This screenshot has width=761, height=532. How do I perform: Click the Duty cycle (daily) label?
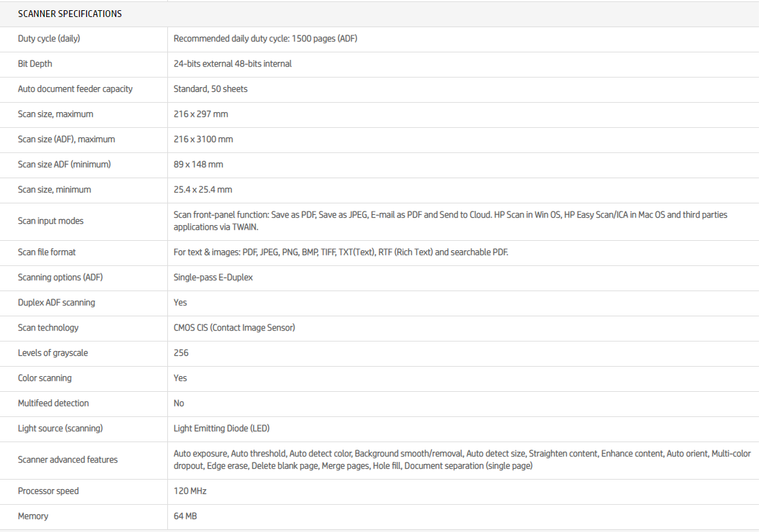[49, 39]
